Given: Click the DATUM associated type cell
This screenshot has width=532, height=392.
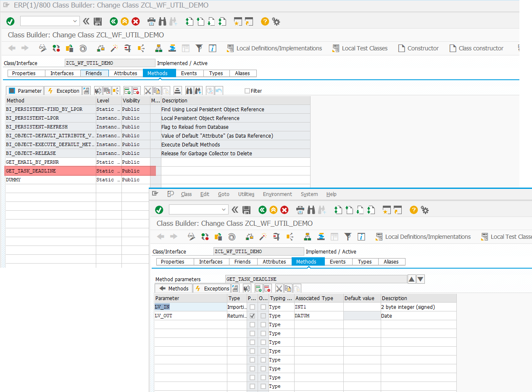Looking at the screenshot, I should pos(319,316).
